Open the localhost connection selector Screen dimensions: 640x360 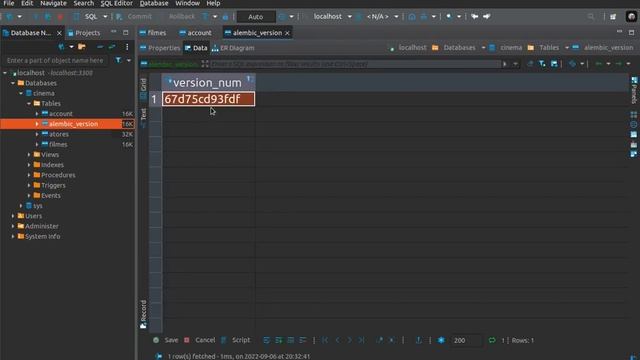coord(331,16)
